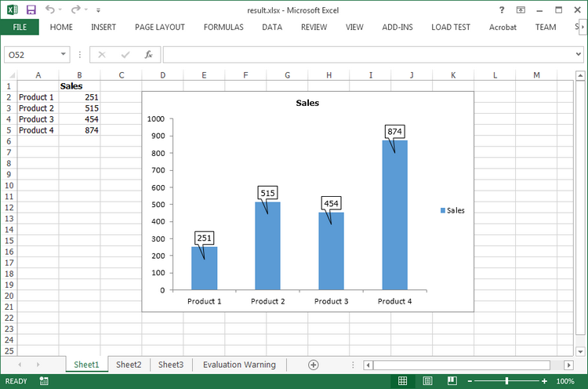Image resolution: width=588 pixels, height=389 pixels.
Task: Save the workbook with the floppy icon
Action: 31,9
